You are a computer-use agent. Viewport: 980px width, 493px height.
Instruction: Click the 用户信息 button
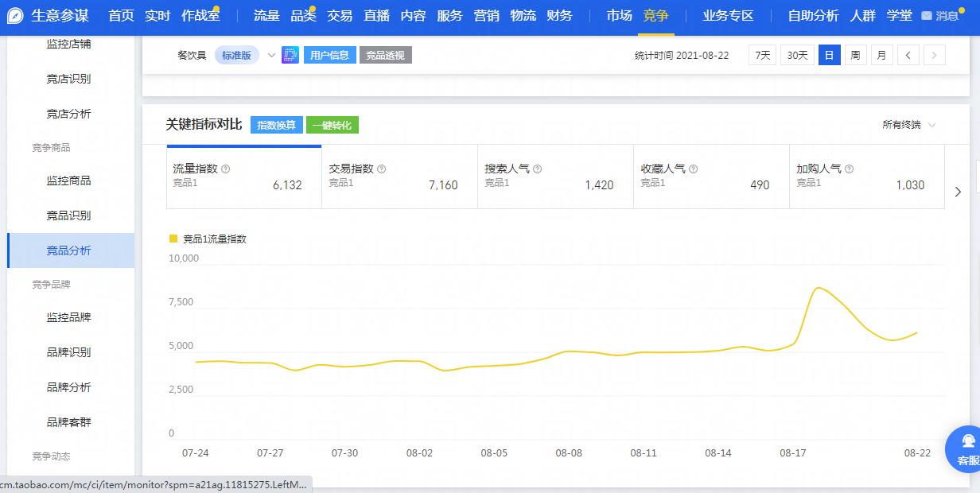click(329, 55)
